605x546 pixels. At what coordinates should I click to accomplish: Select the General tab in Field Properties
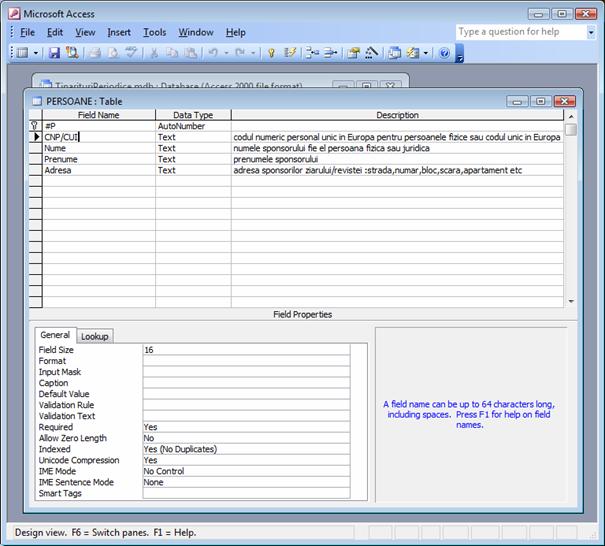[55, 336]
